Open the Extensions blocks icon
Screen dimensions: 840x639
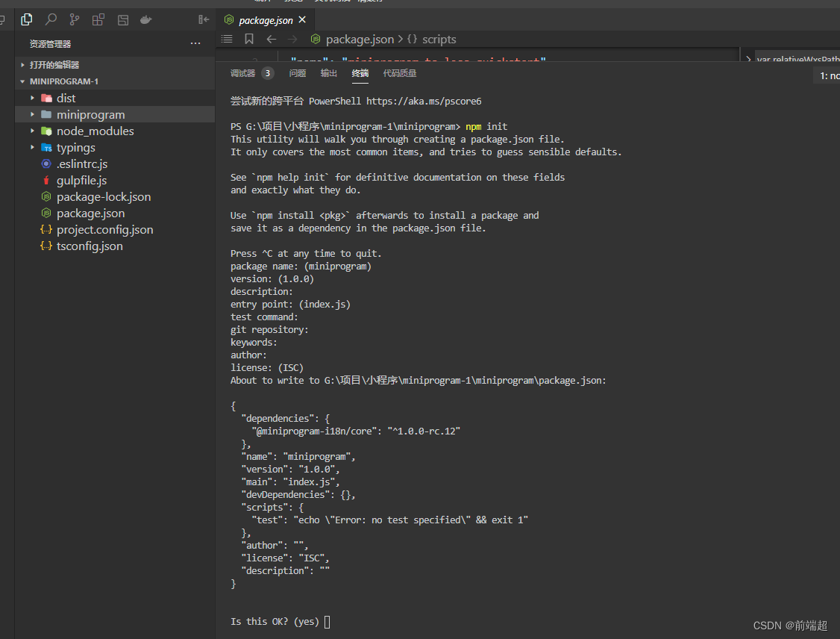click(98, 20)
